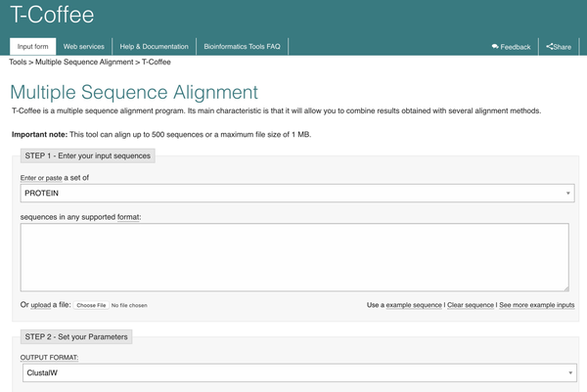Click the T-Coffee breadcrumb item
The image size is (587, 392).
157,63
